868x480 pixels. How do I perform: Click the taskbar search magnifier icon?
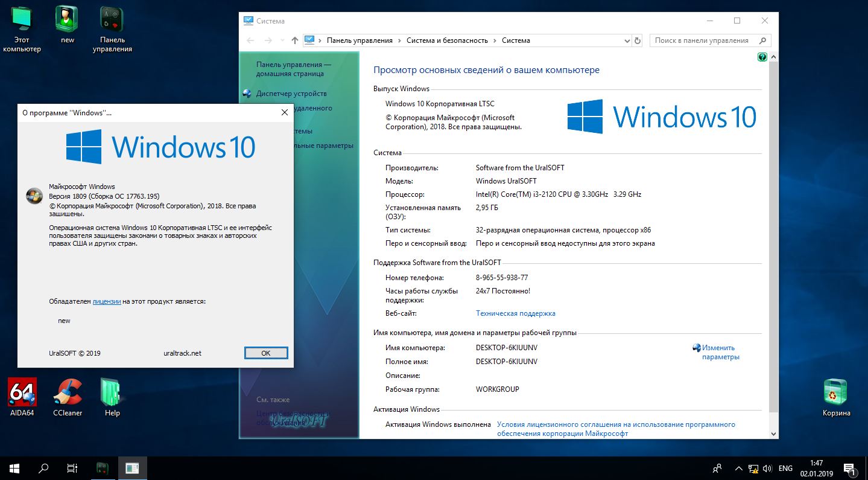tap(43, 468)
